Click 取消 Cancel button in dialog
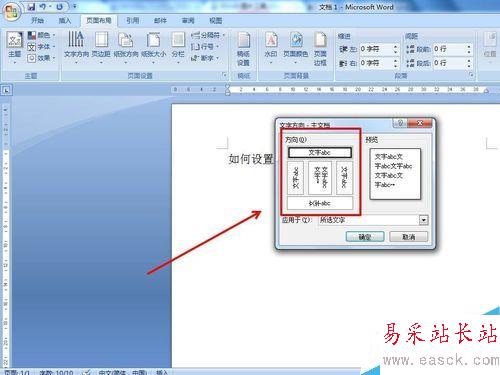 (408, 237)
